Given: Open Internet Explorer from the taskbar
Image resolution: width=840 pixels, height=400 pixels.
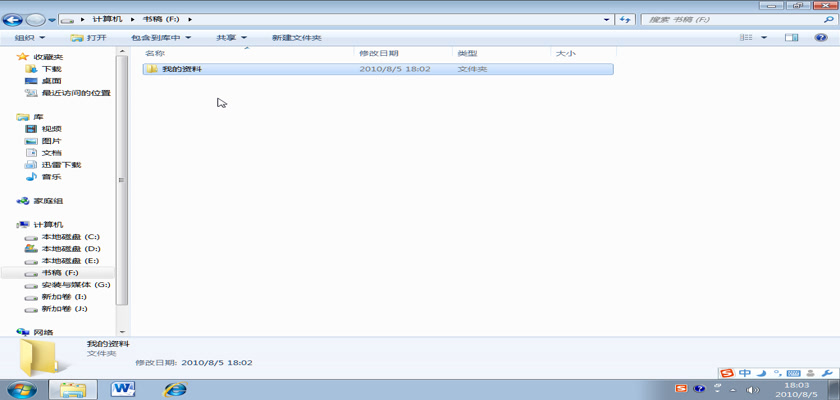Looking at the screenshot, I should [175, 389].
